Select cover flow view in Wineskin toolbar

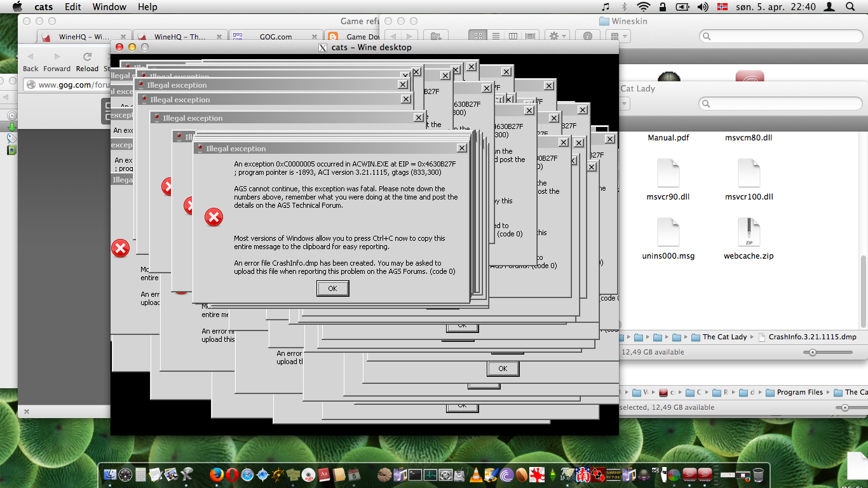[531, 36]
